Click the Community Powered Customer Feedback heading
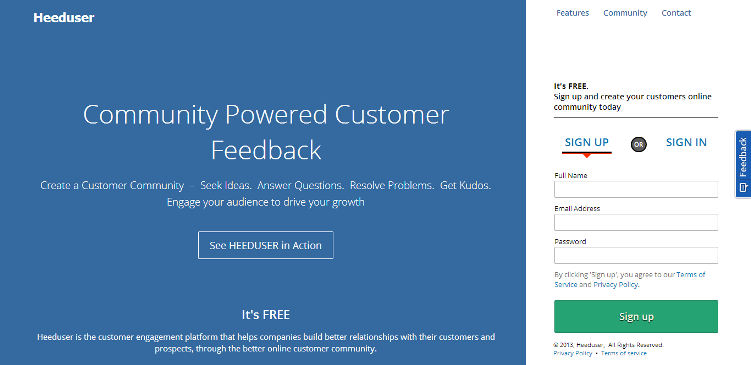751x365 pixels. click(x=266, y=132)
